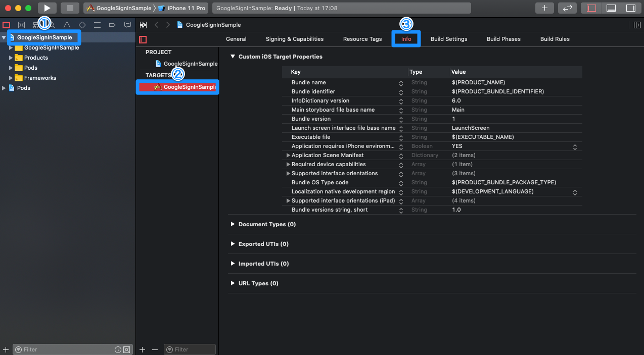Open the DEVELOPMENT_LANGUAGE value popup
The width and height of the screenshot is (644, 355).
coord(575,192)
